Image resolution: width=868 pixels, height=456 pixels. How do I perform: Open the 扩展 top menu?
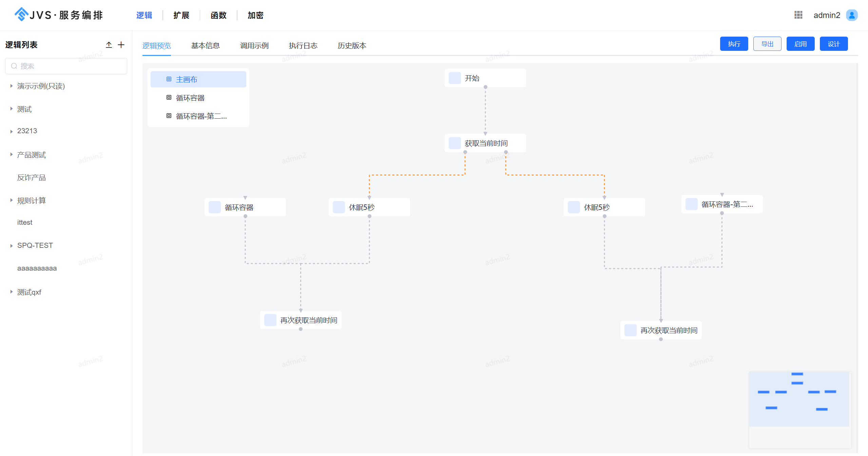tap(181, 15)
